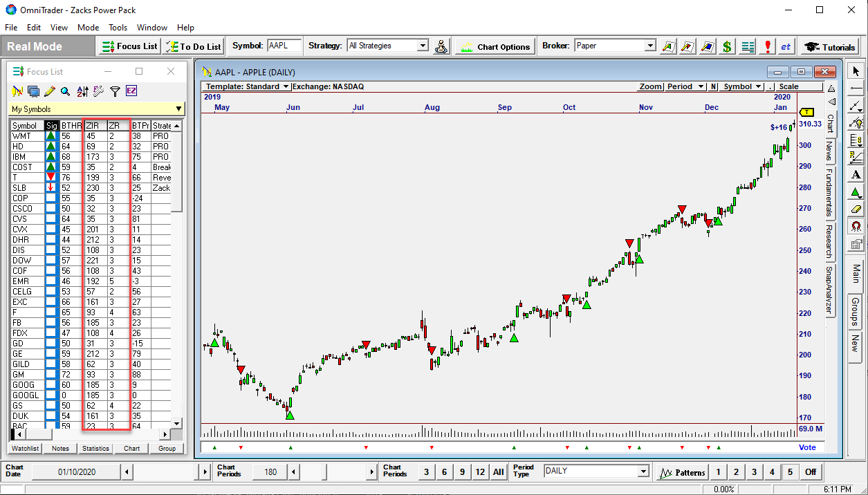This screenshot has width=868, height=495.
Task: Open the Mode menu
Action: [x=88, y=28]
